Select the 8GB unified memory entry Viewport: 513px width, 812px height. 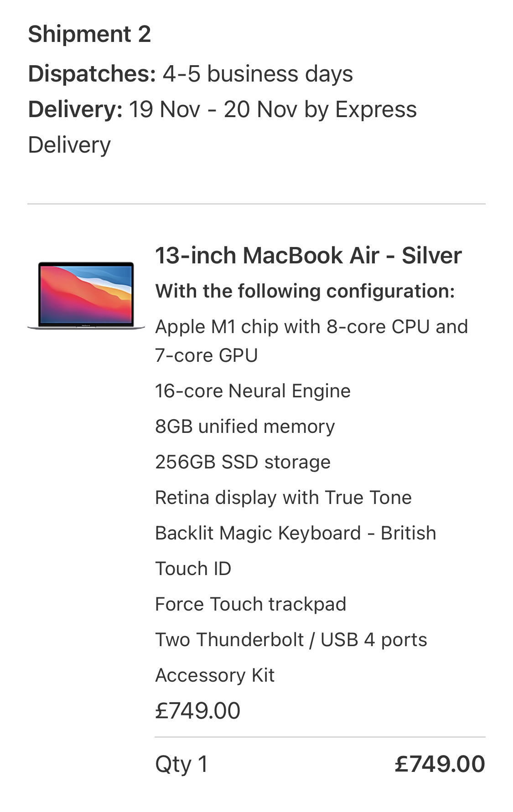point(245,427)
